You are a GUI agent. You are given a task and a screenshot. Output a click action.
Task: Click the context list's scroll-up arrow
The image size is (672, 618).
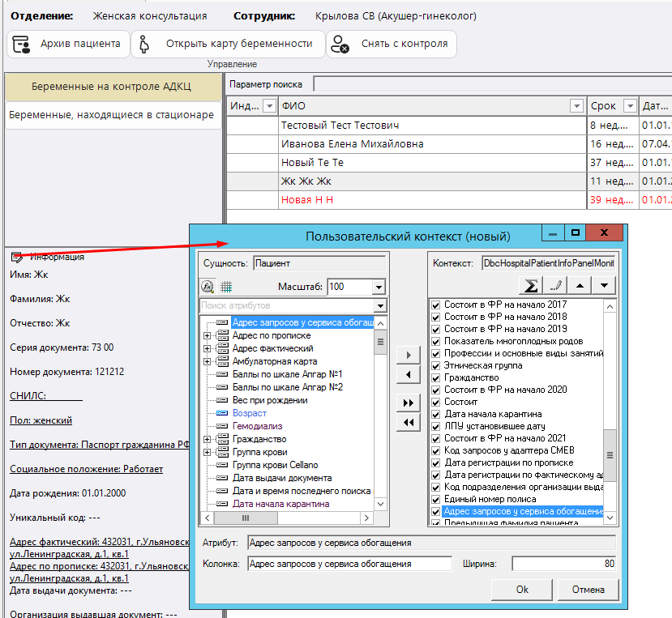click(610, 306)
